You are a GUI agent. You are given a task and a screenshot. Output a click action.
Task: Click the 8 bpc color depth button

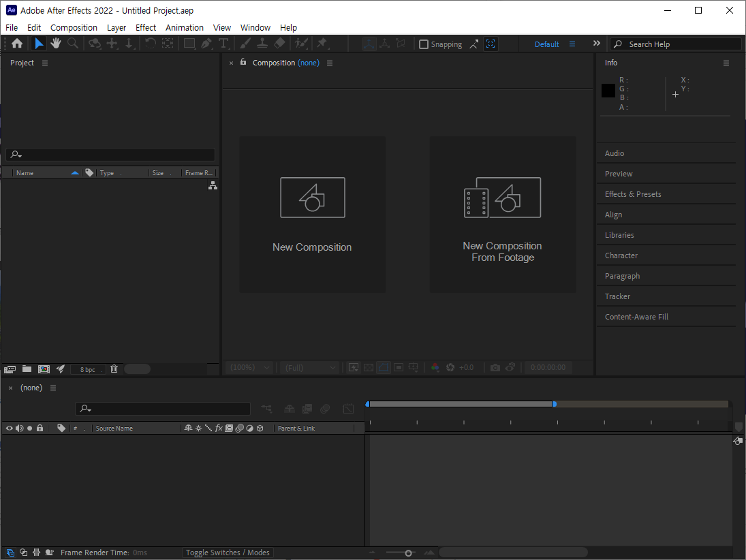(87, 369)
